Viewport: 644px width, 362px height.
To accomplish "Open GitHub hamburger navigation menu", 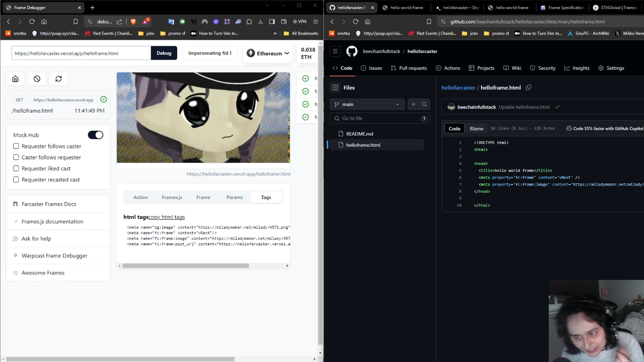I will (335, 51).
